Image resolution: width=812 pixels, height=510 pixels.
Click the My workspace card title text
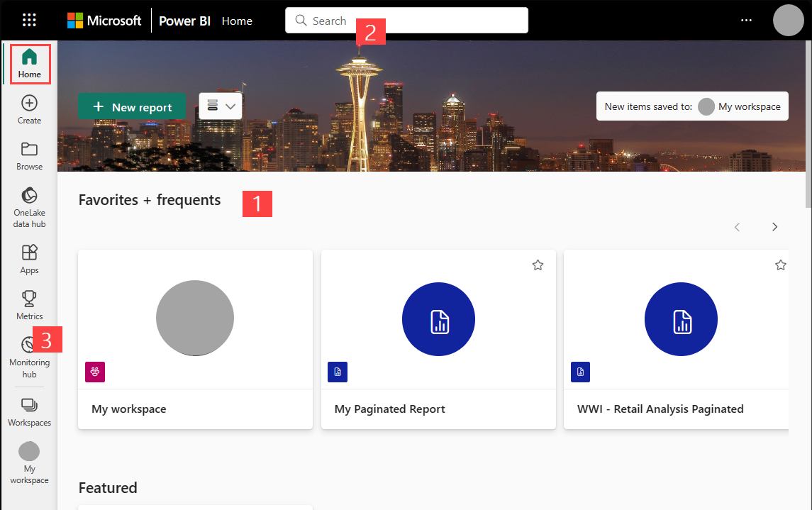coord(129,409)
